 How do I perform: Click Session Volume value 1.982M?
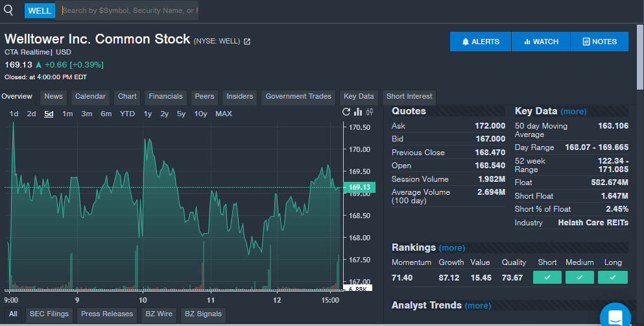point(492,179)
